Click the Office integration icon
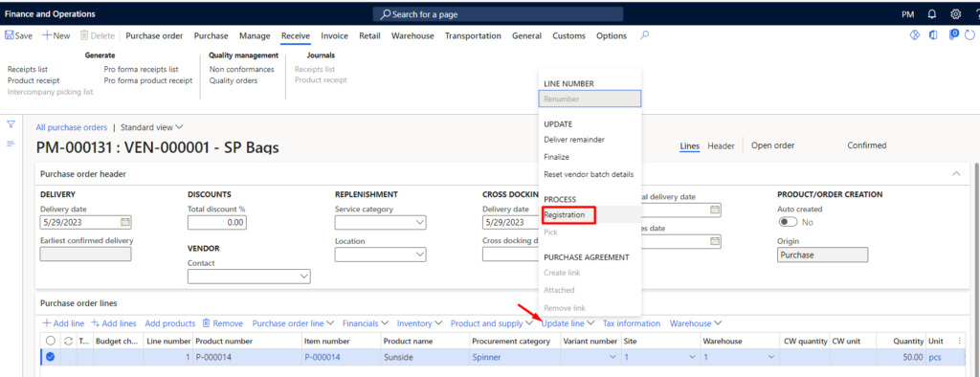The image size is (980, 377). click(934, 35)
